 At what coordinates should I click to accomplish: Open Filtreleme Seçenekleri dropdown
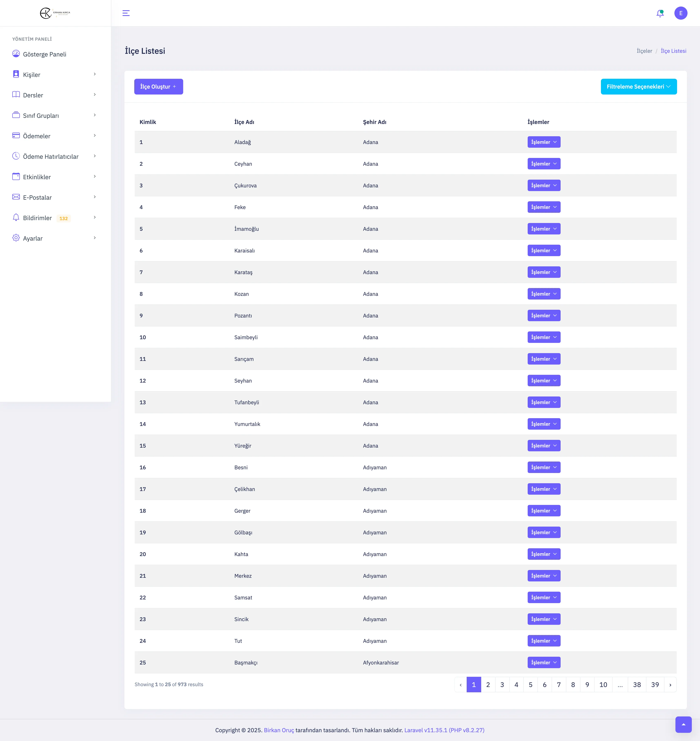[638, 87]
